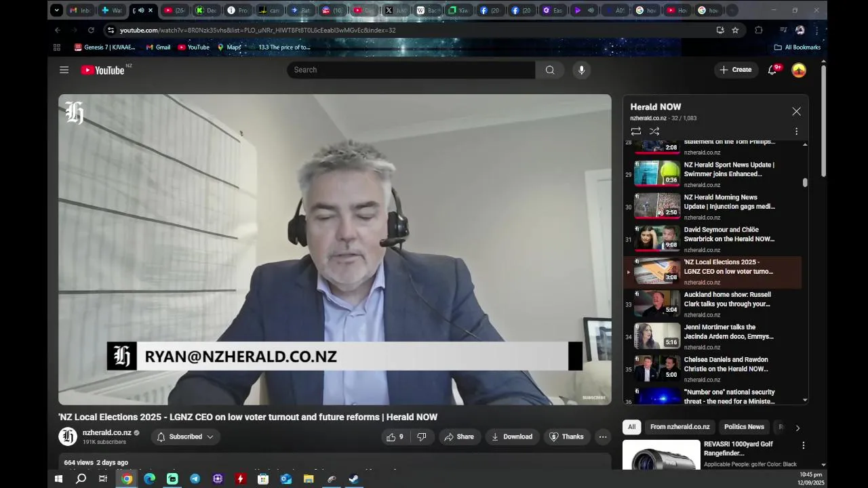Reload the YouTube page
This screenshot has height=488, width=868.
91,30
